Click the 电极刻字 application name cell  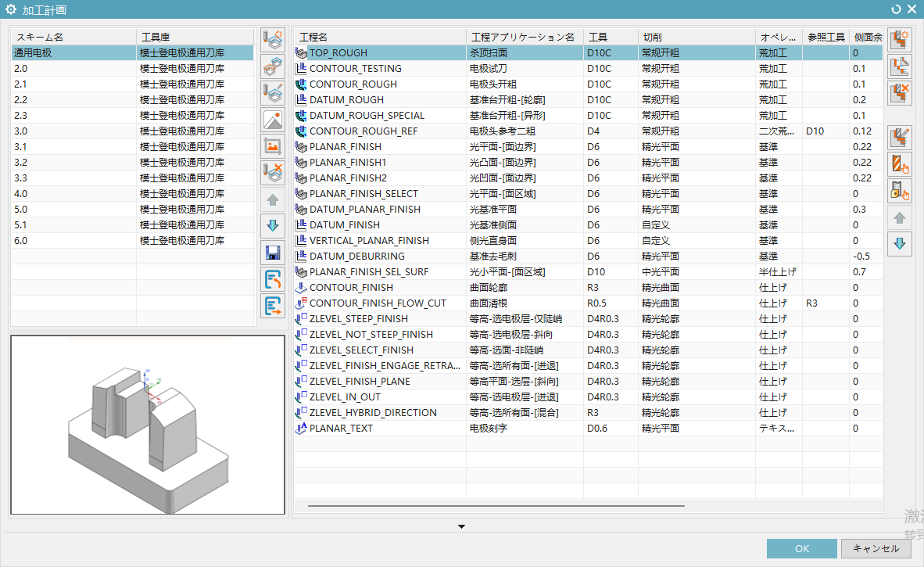click(x=525, y=428)
